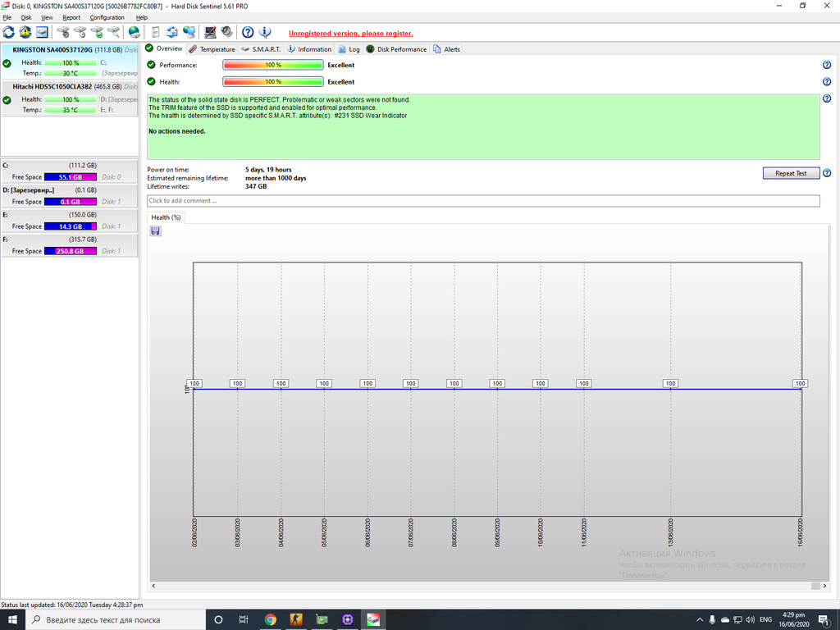
Task: Click the Counter-Strike taskbar icon
Action: (295, 620)
